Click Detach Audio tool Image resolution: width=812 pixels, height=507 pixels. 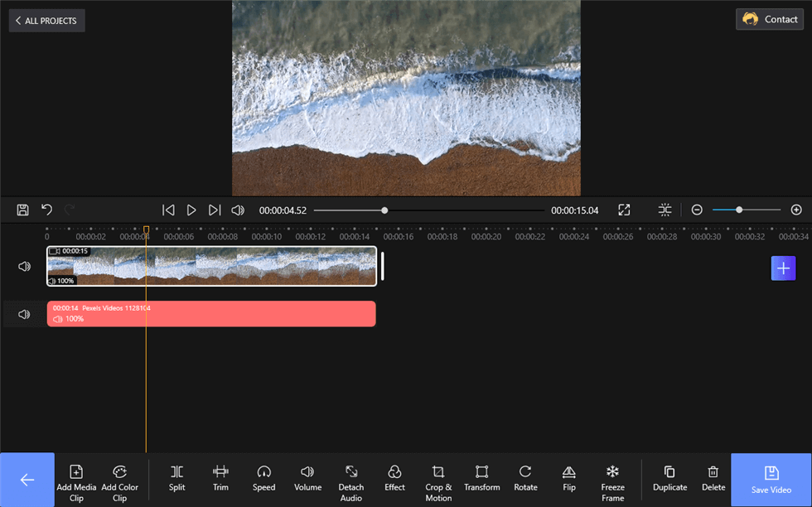click(351, 483)
